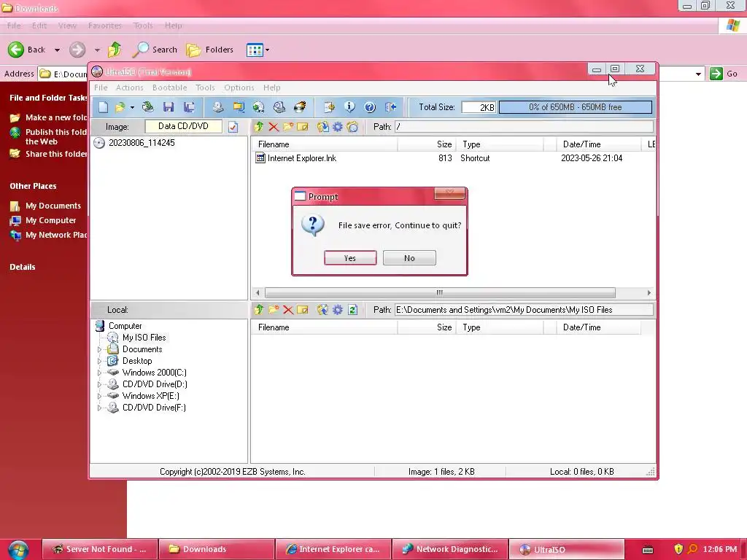Click the Extract icon in image pane toolbar

(323, 127)
